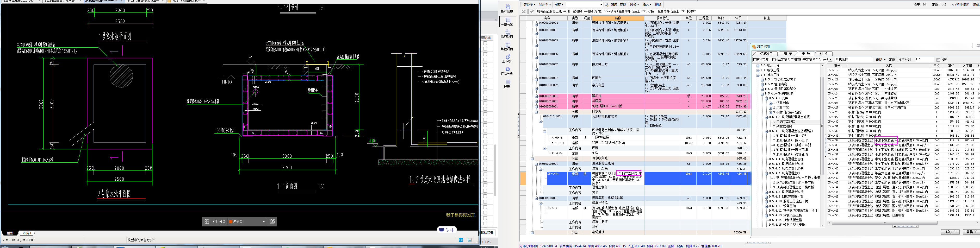Image resolution: width=980 pixels, height=248 pixels.
Task: Click the 中 input method indicator
Action: click(452, 230)
